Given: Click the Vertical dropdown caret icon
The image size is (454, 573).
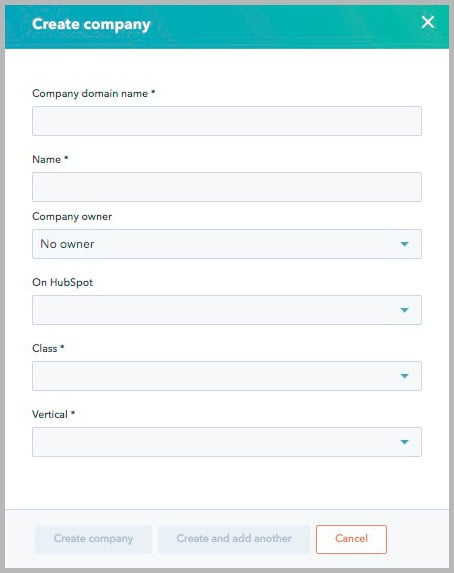Looking at the screenshot, I should pyautogui.click(x=404, y=442).
